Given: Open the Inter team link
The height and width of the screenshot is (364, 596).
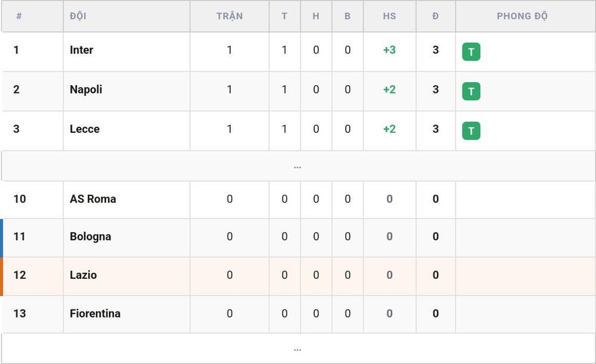Looking at the screenshot, I should pos(81,50).
